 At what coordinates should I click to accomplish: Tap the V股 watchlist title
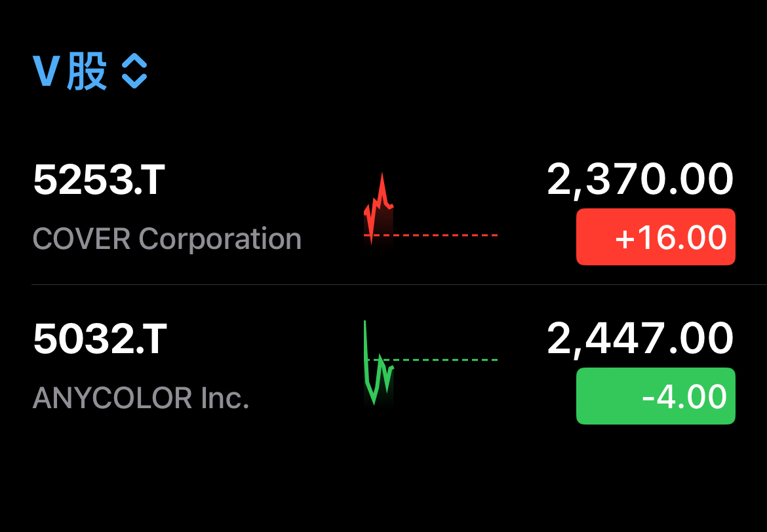[x=70, y=72]
